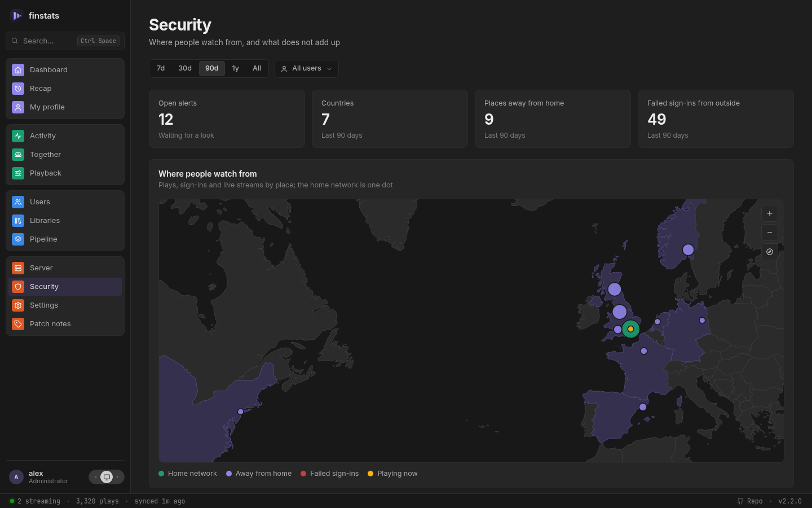Screen dimensions: 812x508
Task: Open the Playback sliders icon
Action: pos(18,173)
